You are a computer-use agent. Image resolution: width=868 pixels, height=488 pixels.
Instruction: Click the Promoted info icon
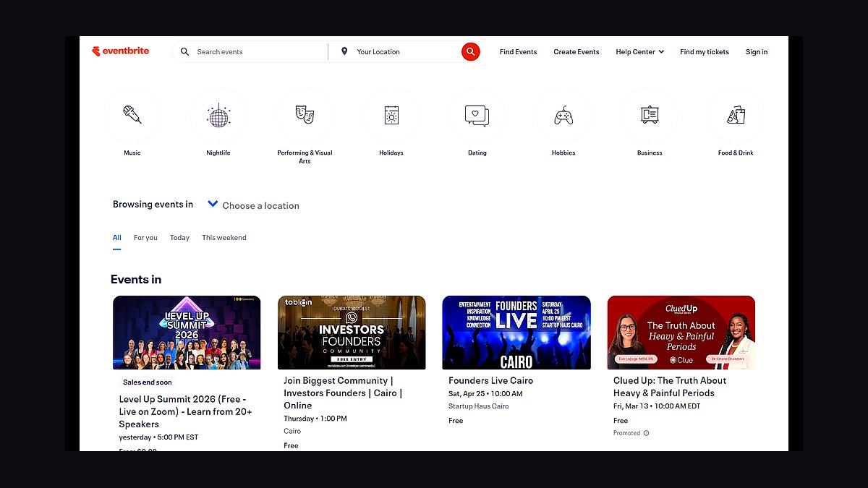(647, 433)
